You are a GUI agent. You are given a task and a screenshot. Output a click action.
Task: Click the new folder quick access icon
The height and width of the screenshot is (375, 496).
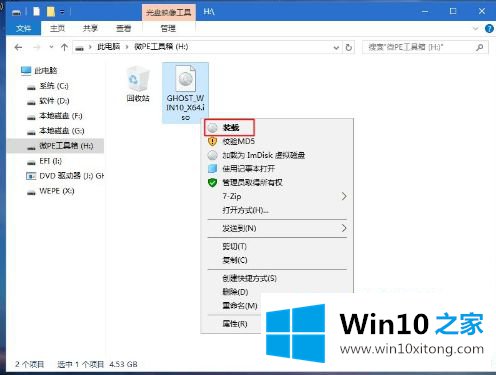[51, 12]
